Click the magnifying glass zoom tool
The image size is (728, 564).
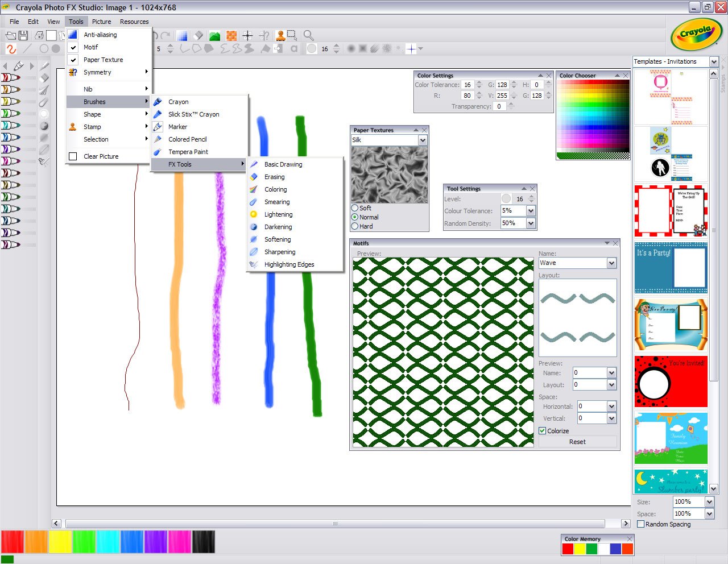pyautogui.click(x=309, y=35)
